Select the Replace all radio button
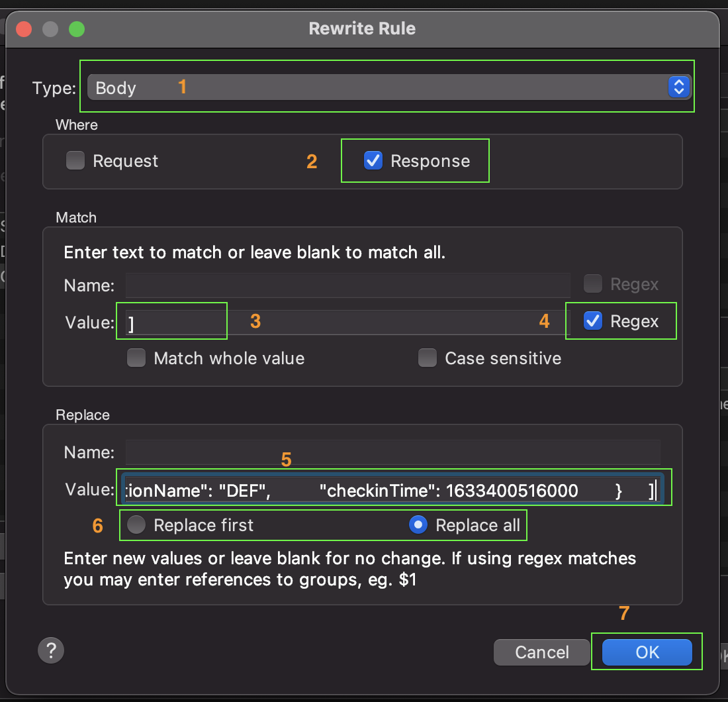The width and height of the screenshot is (728, 702). (x=418, y=525)
